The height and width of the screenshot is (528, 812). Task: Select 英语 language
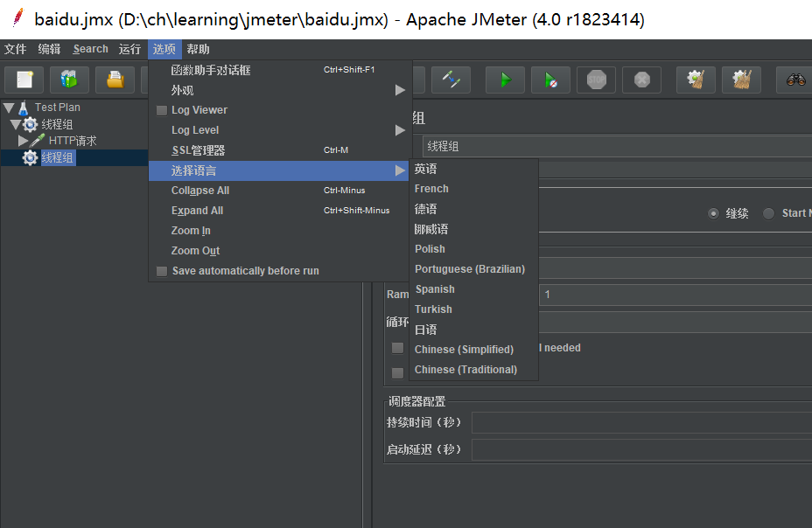[x=474, y=169]
